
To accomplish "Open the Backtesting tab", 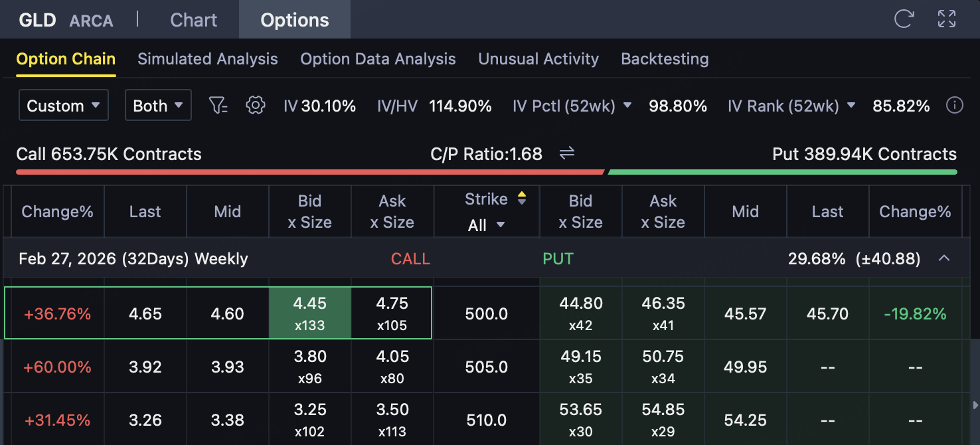I will [x=665, y=59].
